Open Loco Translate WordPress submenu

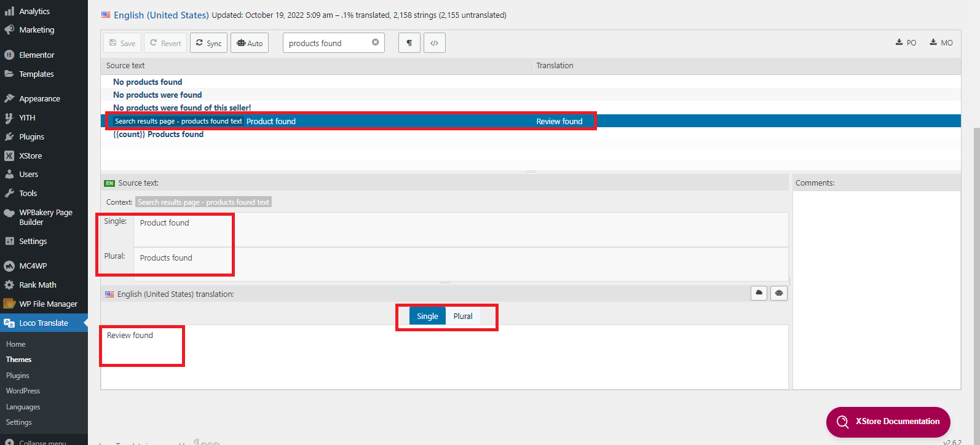point(23,391)
